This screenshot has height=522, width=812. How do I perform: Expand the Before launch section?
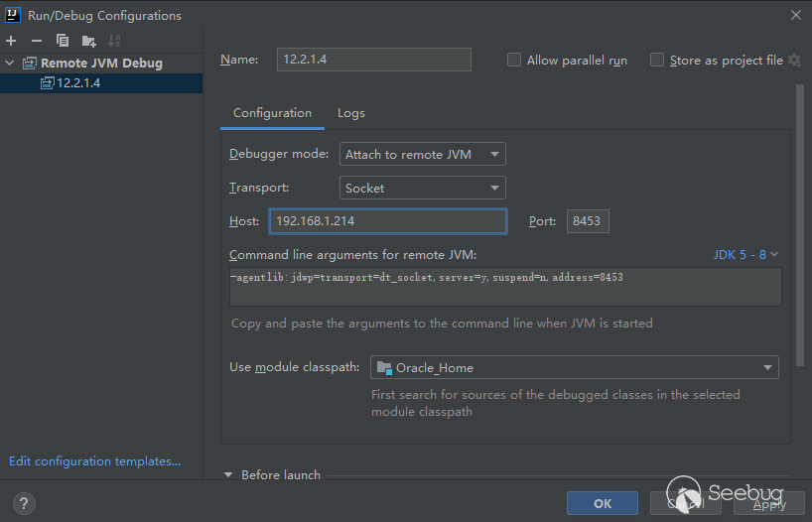(x=229, y=475)
